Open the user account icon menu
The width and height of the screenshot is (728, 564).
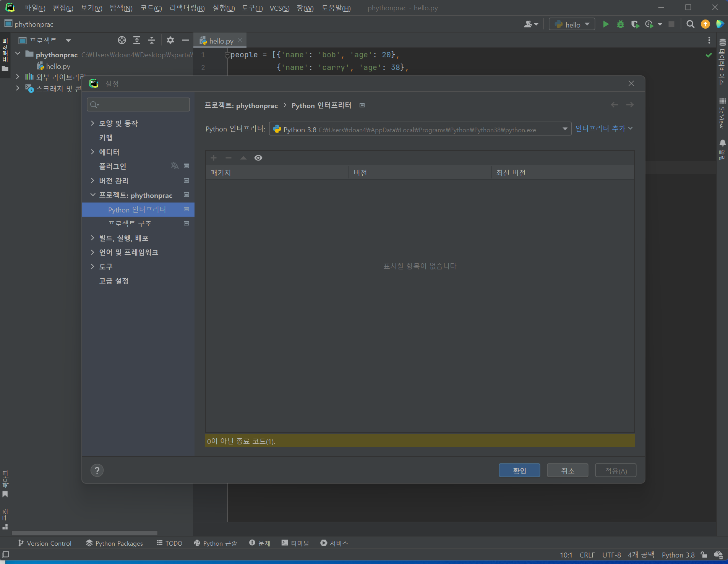531,24
